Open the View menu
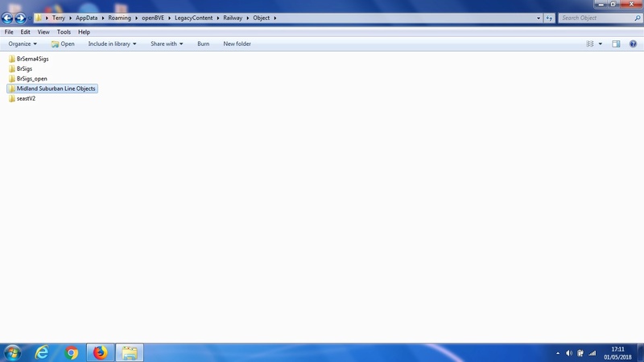 43,32
